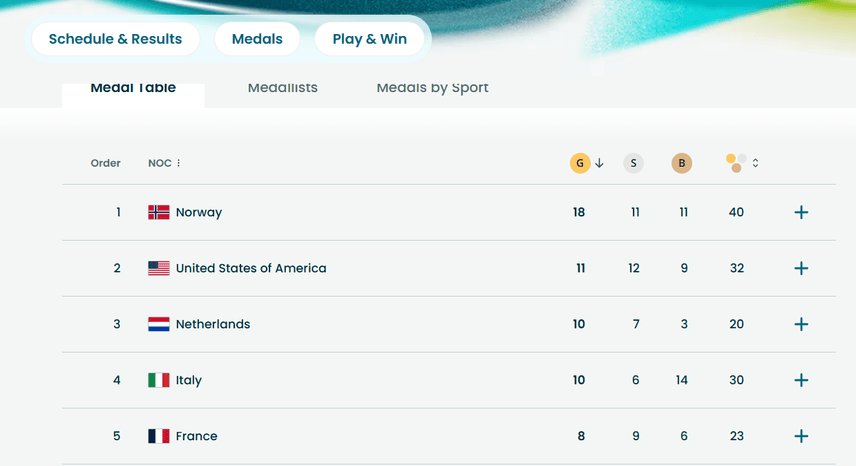Go to Play & Win
This screenshot has height=466, width=856.
coord(370,39)
